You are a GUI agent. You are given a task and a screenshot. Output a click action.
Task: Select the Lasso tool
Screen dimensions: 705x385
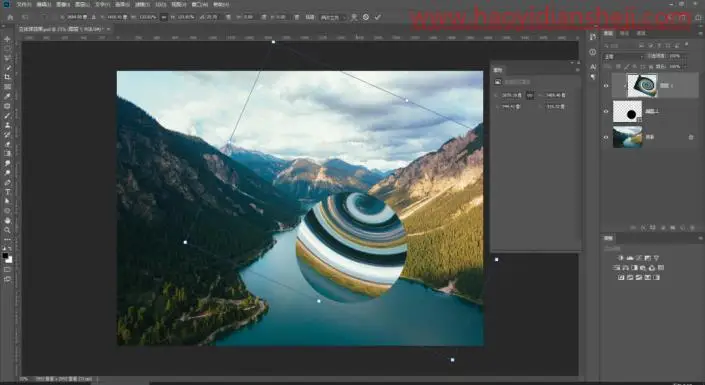7,58
